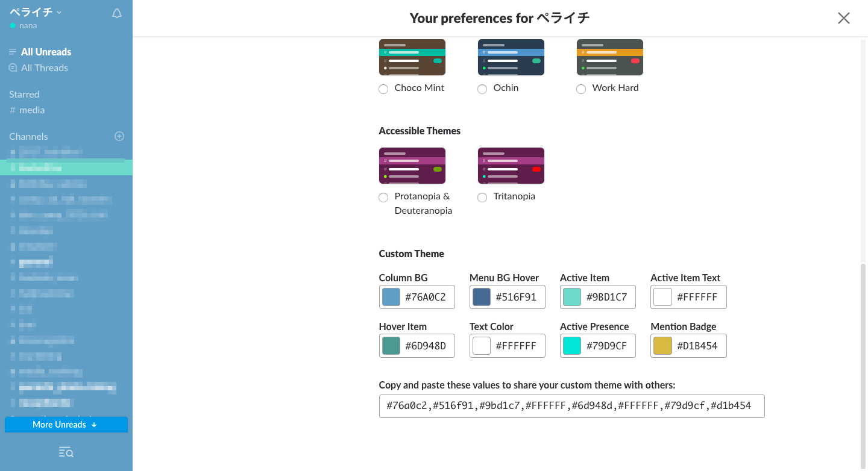
Task: Click the Work Hard theme preview thumbnail
Action: pos(609,57)
